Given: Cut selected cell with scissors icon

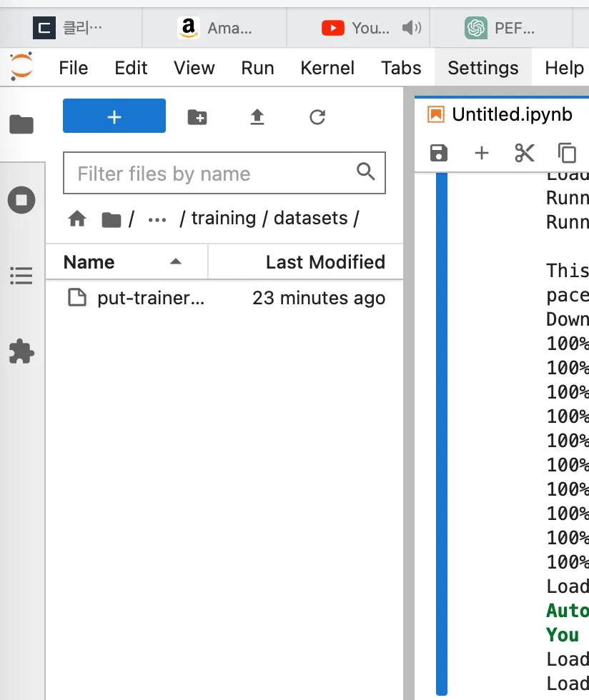Looking at the screenshot, I should (x=525, y=153).
